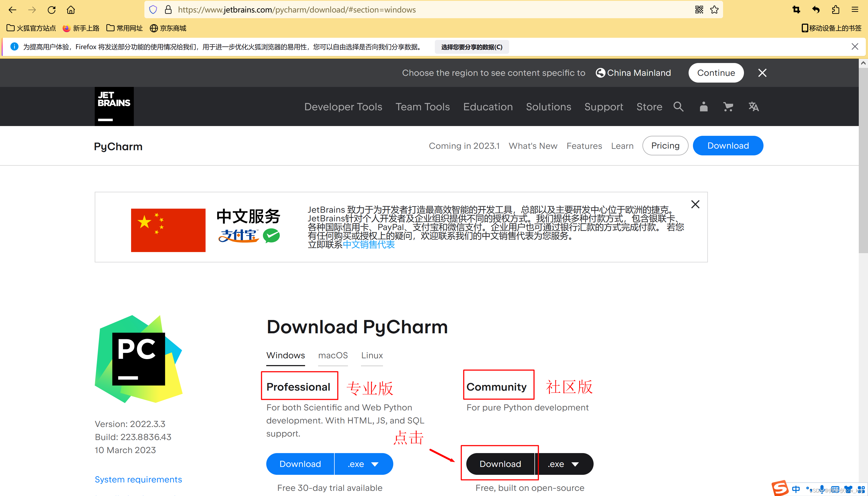Click the Community Download button

click(x=500, y=464)
